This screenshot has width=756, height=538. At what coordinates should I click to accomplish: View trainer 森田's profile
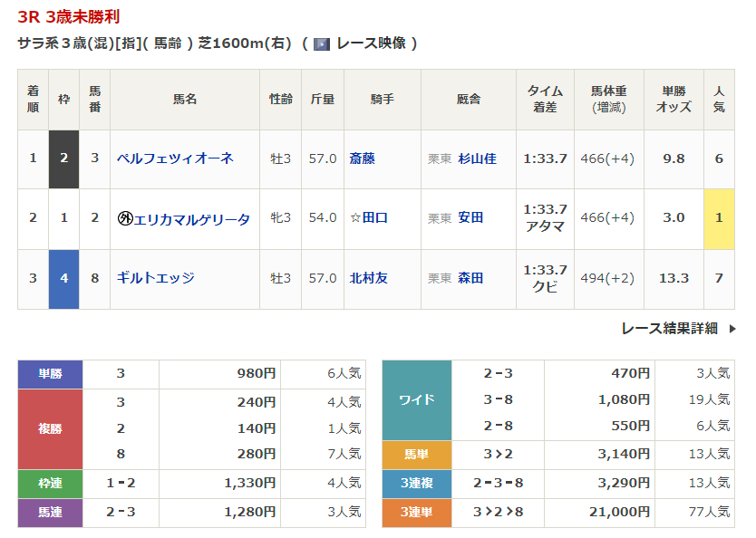[x=470, y=278]
